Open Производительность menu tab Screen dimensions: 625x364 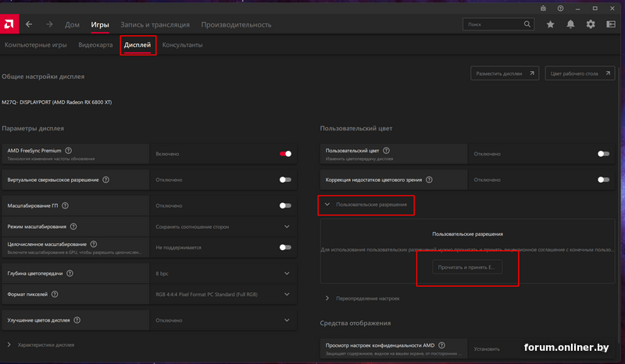tap(236, 24)
